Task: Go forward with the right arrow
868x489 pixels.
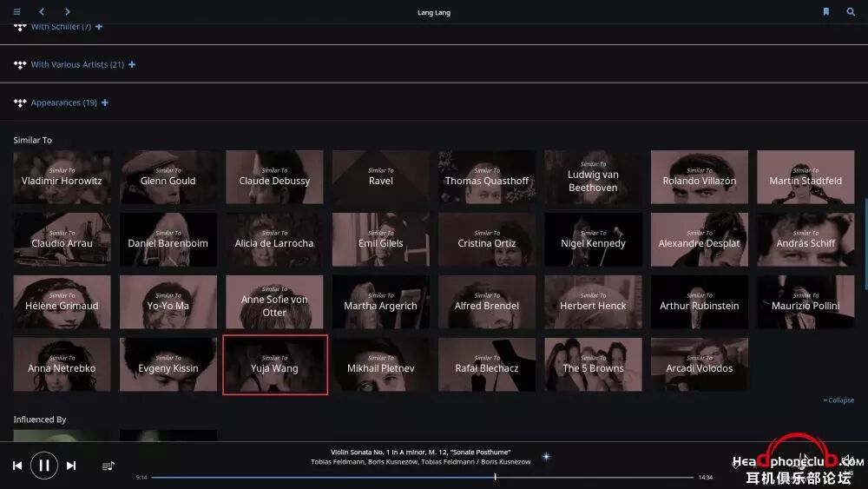Action: (x=67, y=11)
